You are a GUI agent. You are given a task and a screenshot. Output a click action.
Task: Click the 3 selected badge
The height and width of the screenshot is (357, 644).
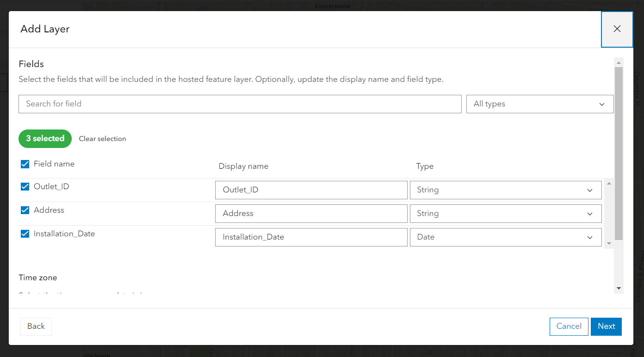click(45, 139)
